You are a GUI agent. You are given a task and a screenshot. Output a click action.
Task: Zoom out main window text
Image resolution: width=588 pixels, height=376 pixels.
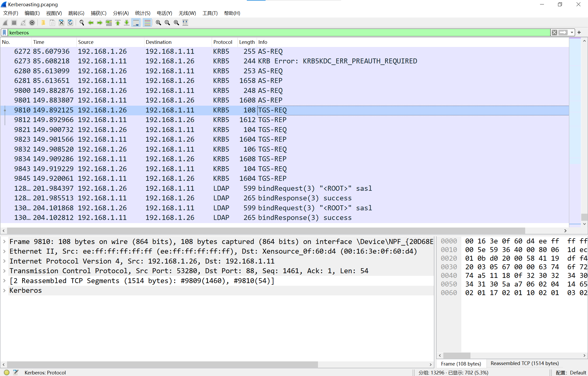click(x=167, y=23)
